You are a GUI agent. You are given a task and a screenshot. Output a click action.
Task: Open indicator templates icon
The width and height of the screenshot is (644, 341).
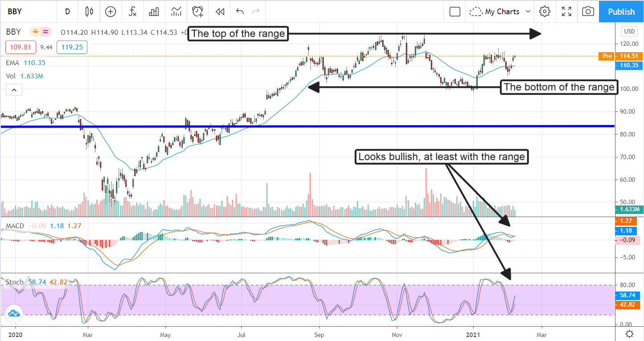pyautogui.click(x=176, y=12)
